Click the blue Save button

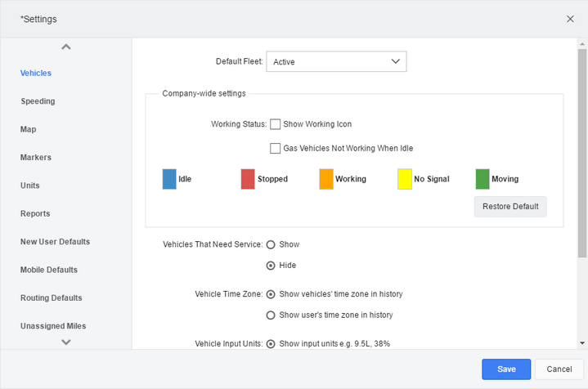506,369
